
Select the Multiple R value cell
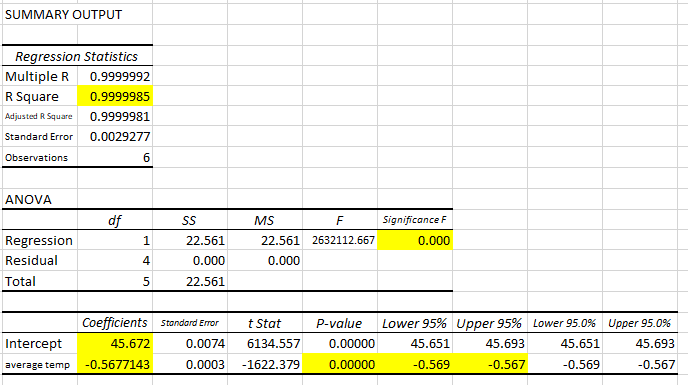[x=115, y=76]
